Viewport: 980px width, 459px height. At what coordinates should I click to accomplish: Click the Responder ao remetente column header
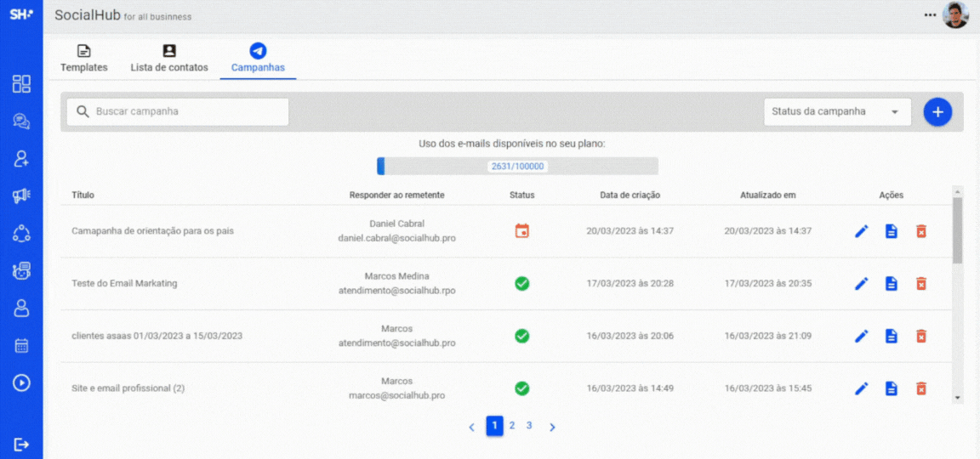[x=397, y=195]
